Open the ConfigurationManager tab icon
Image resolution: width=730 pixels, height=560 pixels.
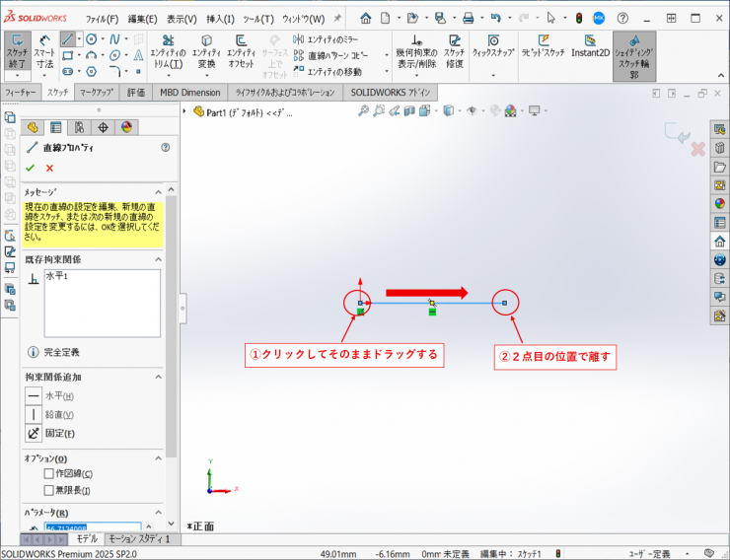pos(79,127)
